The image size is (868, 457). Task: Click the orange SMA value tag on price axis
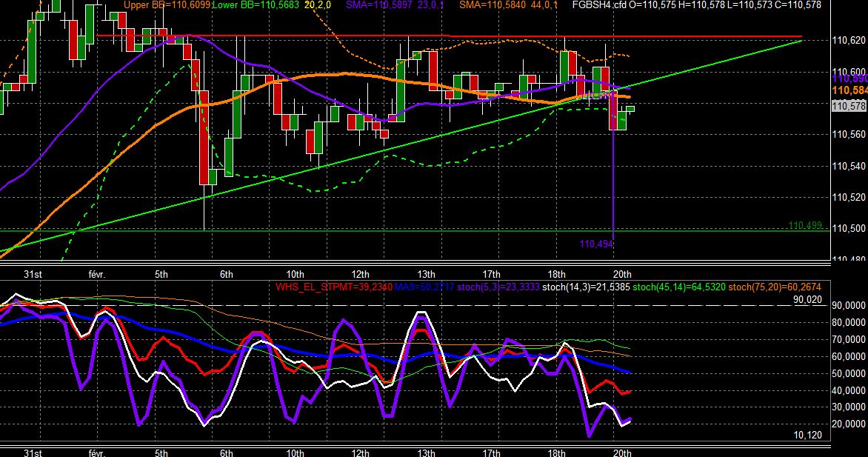849,90
